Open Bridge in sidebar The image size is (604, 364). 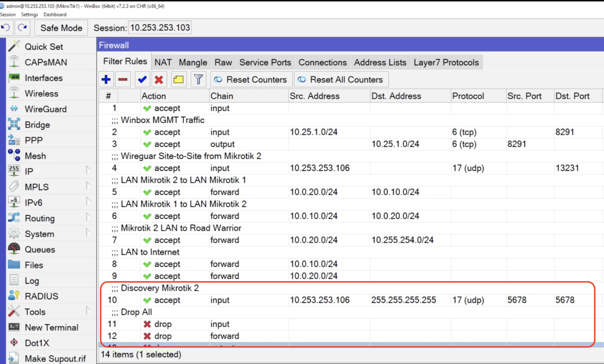pyautogui.click(x=37, y=125)
